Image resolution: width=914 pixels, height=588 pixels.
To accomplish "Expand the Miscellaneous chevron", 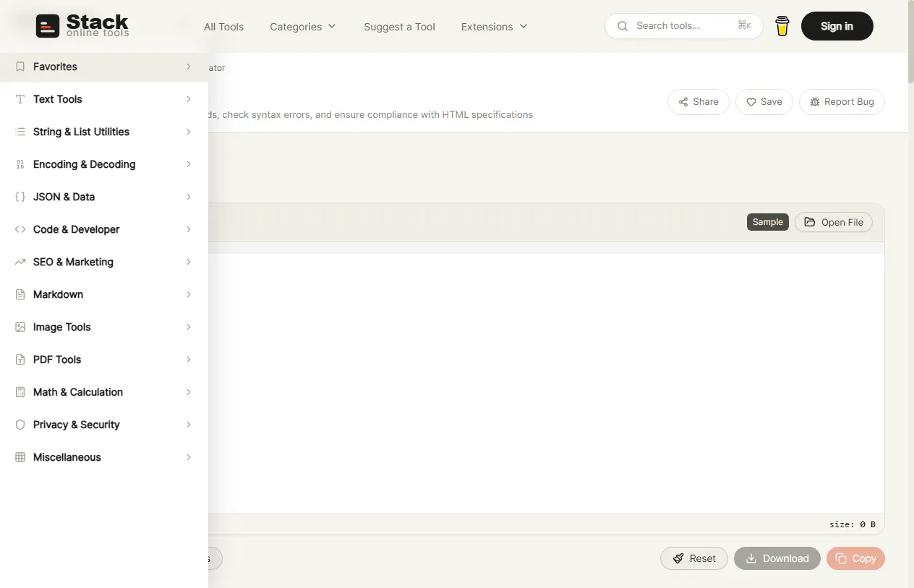I will [x=189, y=457].
